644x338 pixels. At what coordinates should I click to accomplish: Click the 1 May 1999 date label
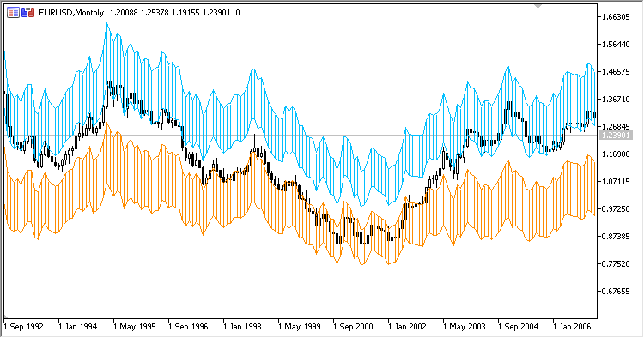tap(300, 327)
